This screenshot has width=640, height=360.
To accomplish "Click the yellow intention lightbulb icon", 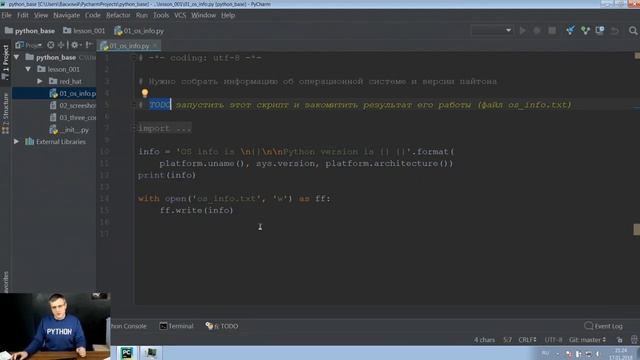I will (144, 93).
